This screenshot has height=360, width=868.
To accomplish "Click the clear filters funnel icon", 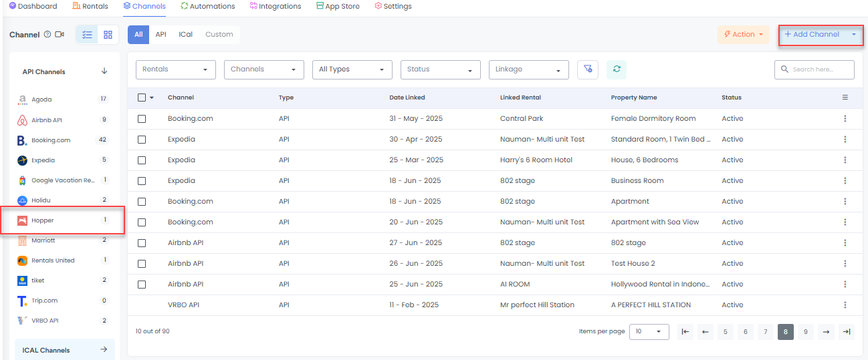I will pos(588,69).
